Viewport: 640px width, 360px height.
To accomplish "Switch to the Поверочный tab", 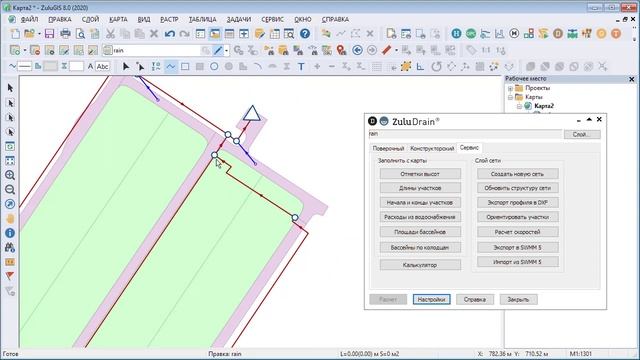I will 388,149.
